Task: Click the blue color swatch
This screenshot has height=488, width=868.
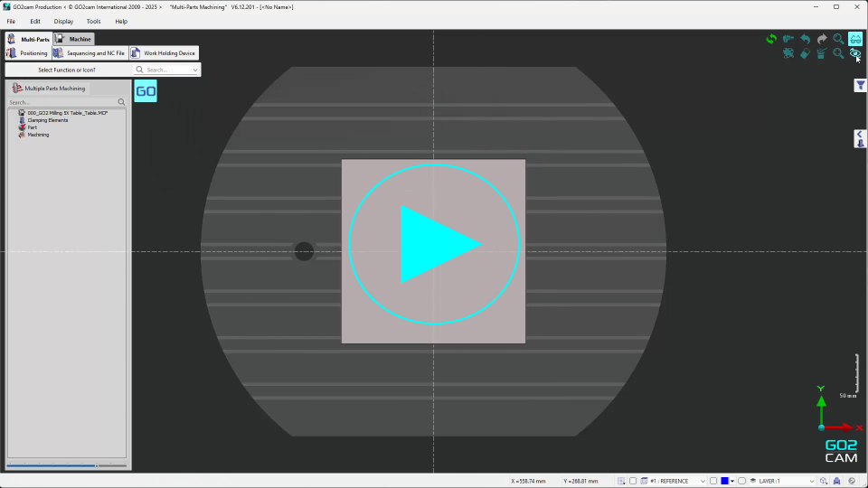Action: [724, 482]
